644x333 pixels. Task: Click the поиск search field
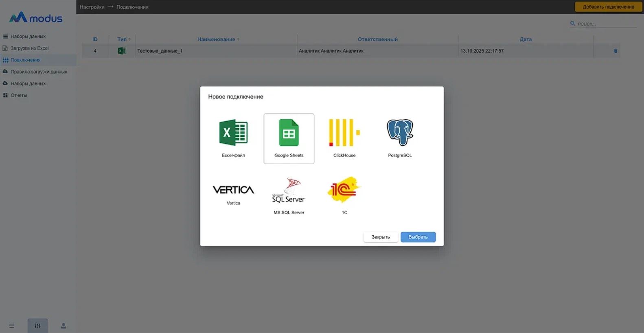[606, 24]
